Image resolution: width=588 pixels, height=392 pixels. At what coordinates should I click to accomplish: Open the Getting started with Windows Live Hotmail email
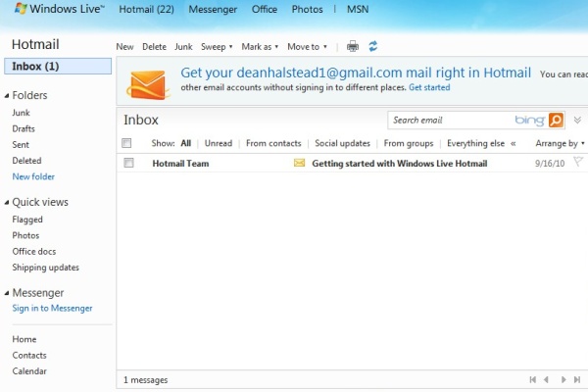tap(400, 164)
